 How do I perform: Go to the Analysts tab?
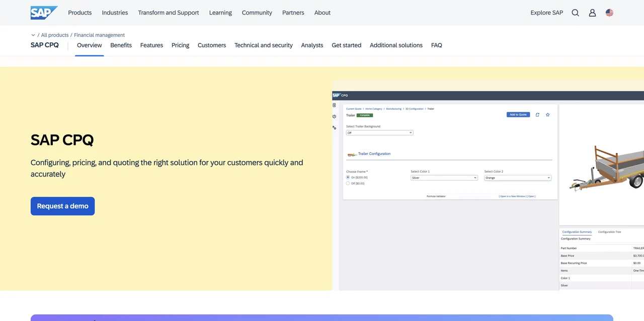click(312, 45)
